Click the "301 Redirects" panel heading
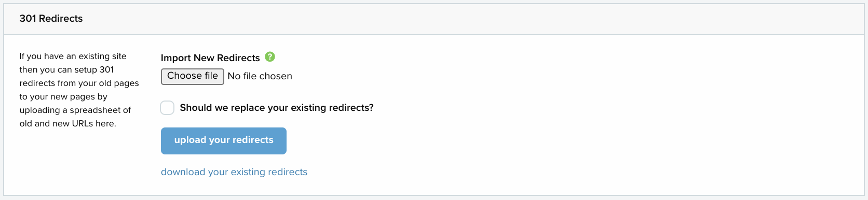This screenshot has width=868, height=200. tap(51, 19)
